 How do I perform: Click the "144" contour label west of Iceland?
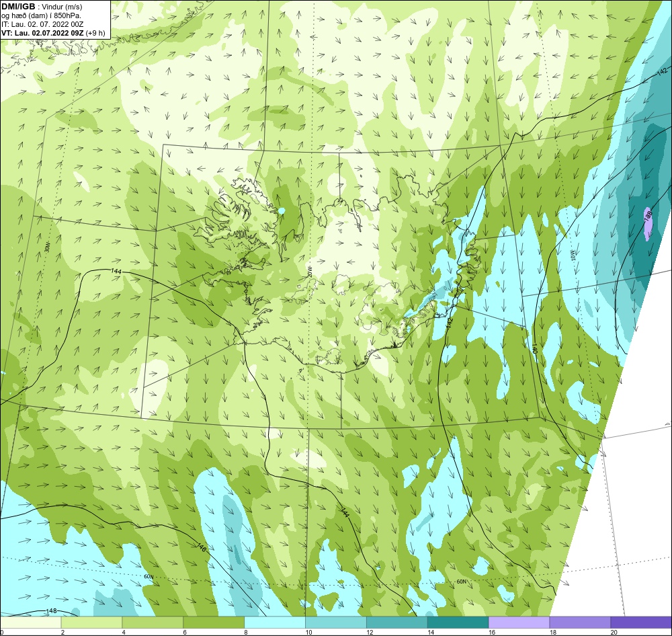point(116,271)
